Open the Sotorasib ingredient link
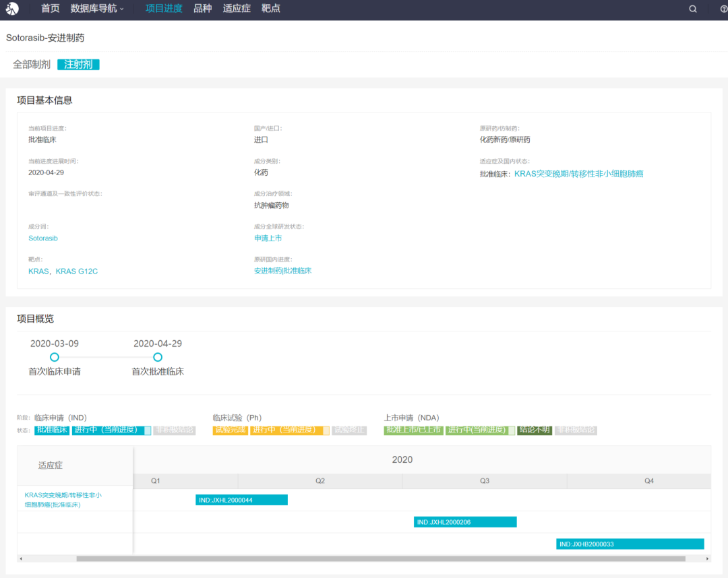This screenshot has height=578, width=728. [43, 238]
